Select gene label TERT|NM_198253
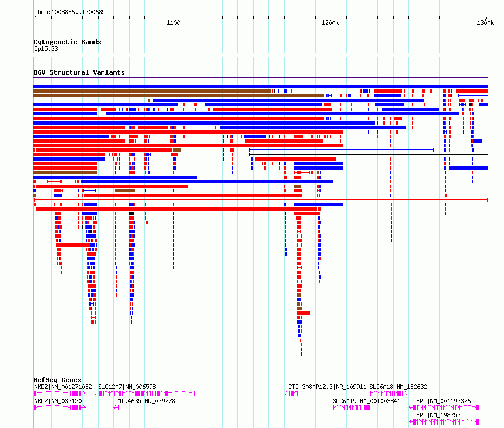 coord(437,415)
